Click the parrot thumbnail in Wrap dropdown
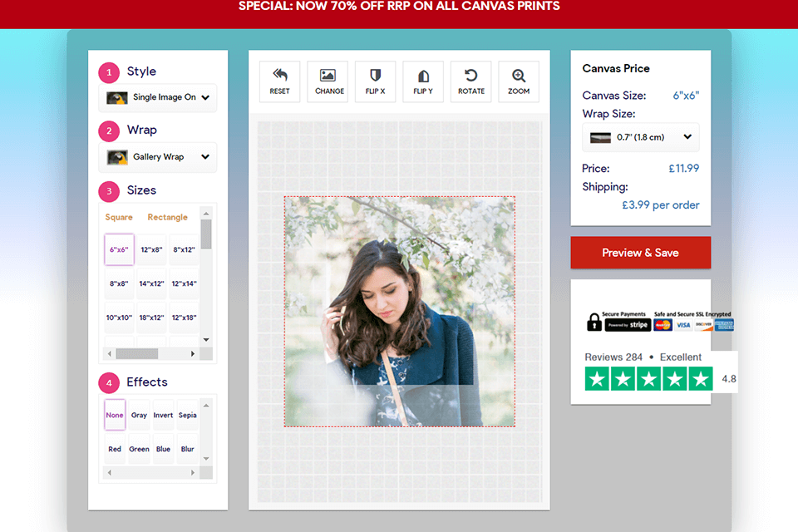This screenshot has width=798, height=532. [117, 157]
